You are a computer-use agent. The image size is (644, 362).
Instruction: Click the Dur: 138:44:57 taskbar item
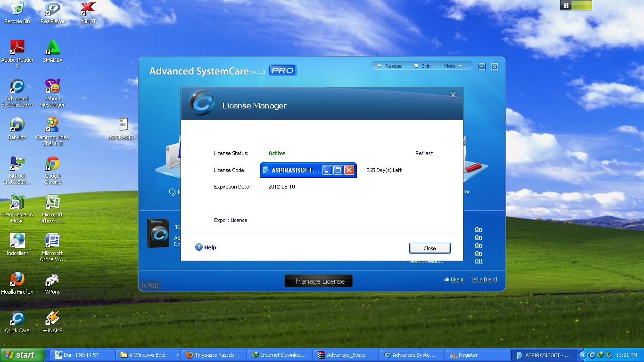pos(83,355)
